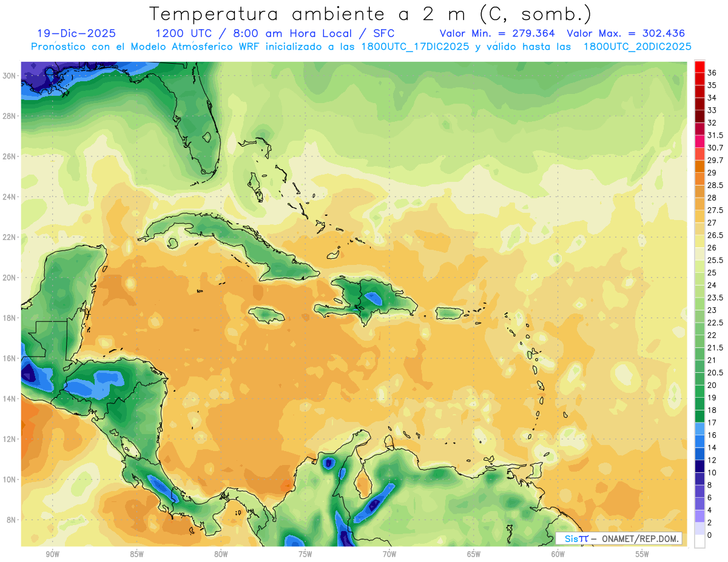Click the '10N' latitude label
Image resolution: width=728 pixels, height=562 pixels.
click(10, 480)
